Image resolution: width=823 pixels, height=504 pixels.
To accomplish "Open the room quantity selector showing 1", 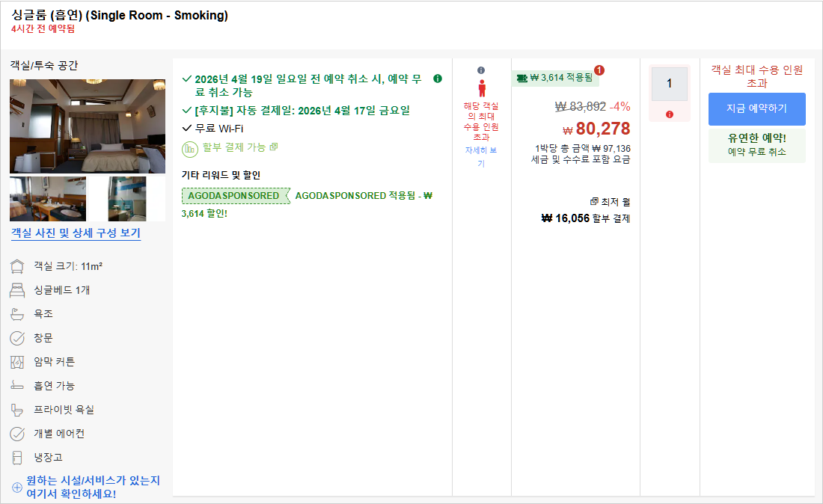I will click(x=669, y=84).
